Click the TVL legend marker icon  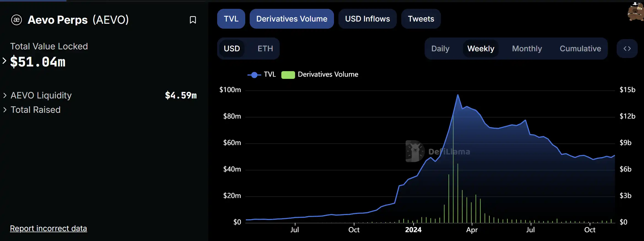pyautogui.click(x=254, y=75)
